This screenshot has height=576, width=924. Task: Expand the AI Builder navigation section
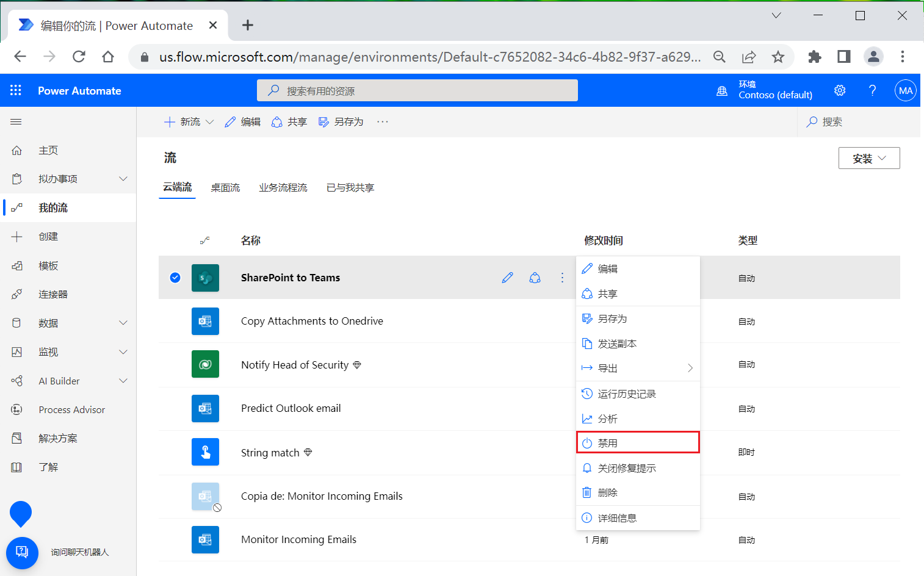[123, 381]
